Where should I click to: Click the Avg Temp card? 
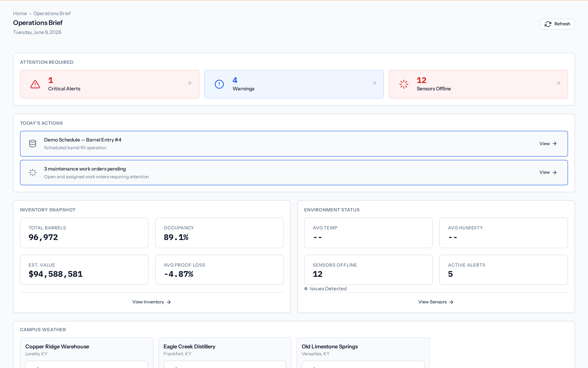click(x=368, y=233)
